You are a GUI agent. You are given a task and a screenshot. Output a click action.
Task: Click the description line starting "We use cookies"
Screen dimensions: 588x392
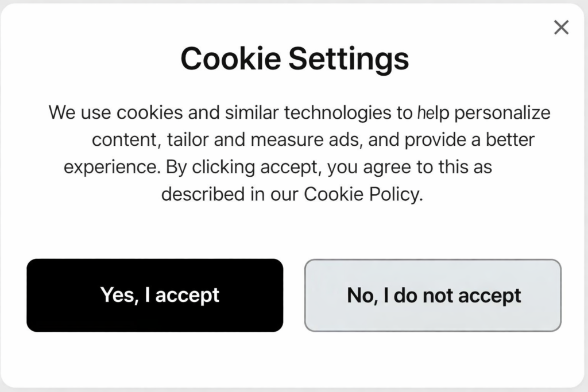(x=299, y=112)
